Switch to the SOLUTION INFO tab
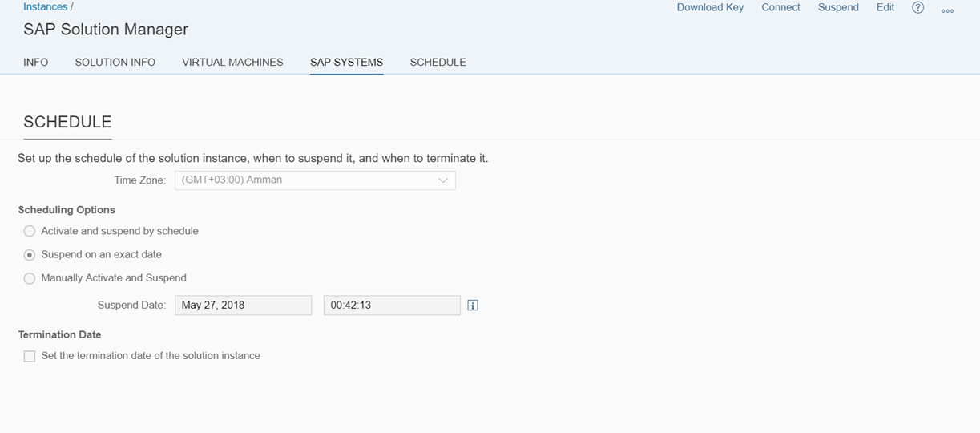Image resolution: width=980 pixels, height=433 pixels. (115, 62)
